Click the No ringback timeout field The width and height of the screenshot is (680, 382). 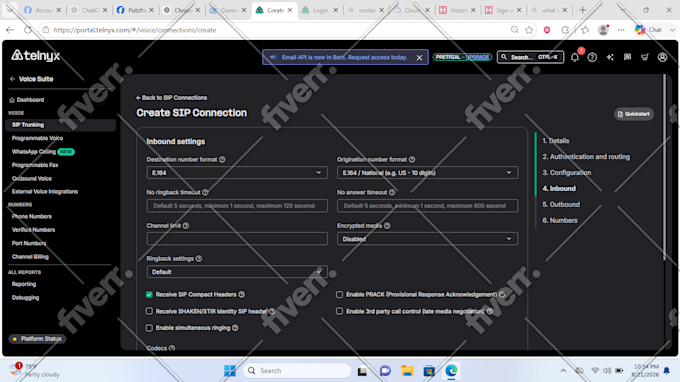(237, 206)
